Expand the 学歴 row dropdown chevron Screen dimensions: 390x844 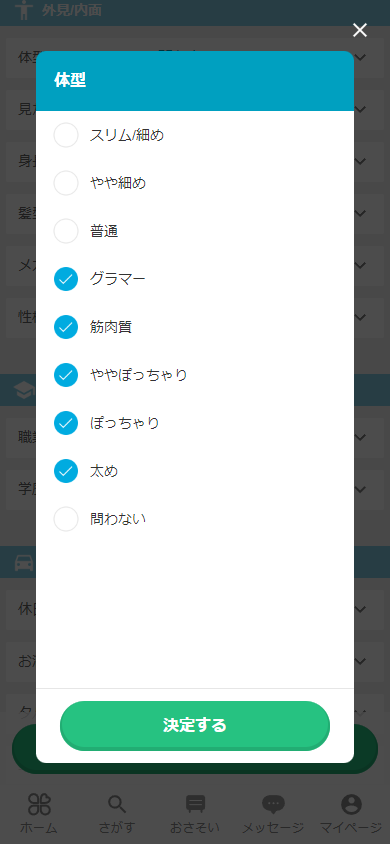pyautogui.click(x=361, y=489)
